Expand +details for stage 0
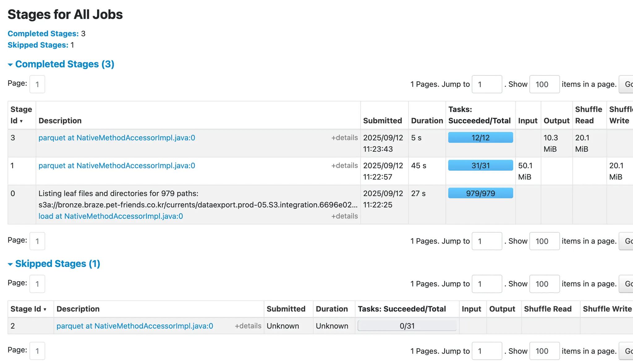 344,216
